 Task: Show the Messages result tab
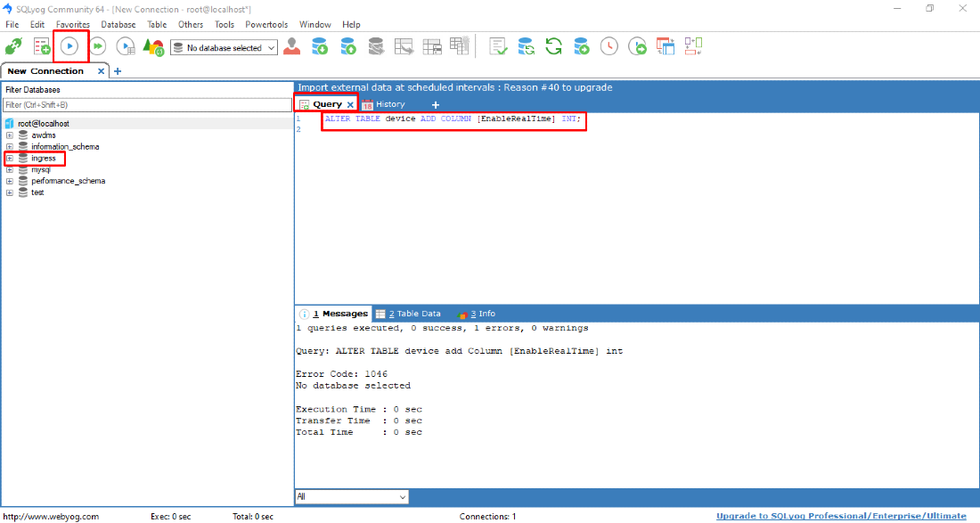pos(334,314)
